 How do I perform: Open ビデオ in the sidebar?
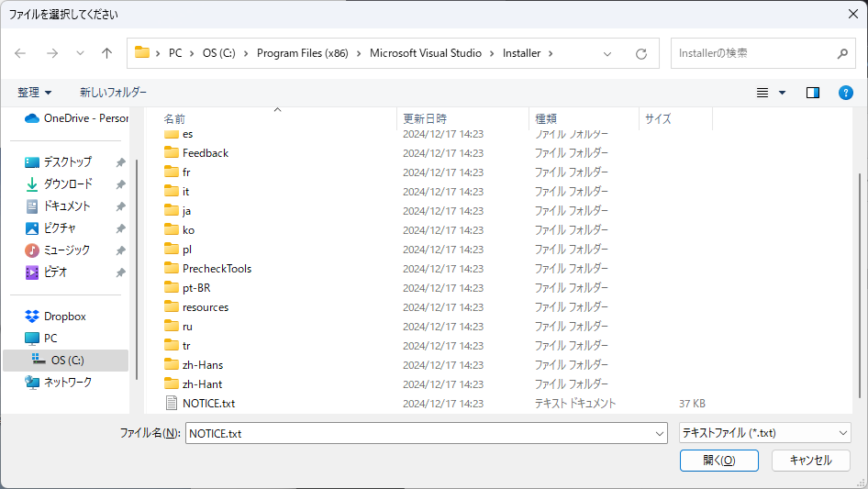point(55,272)
